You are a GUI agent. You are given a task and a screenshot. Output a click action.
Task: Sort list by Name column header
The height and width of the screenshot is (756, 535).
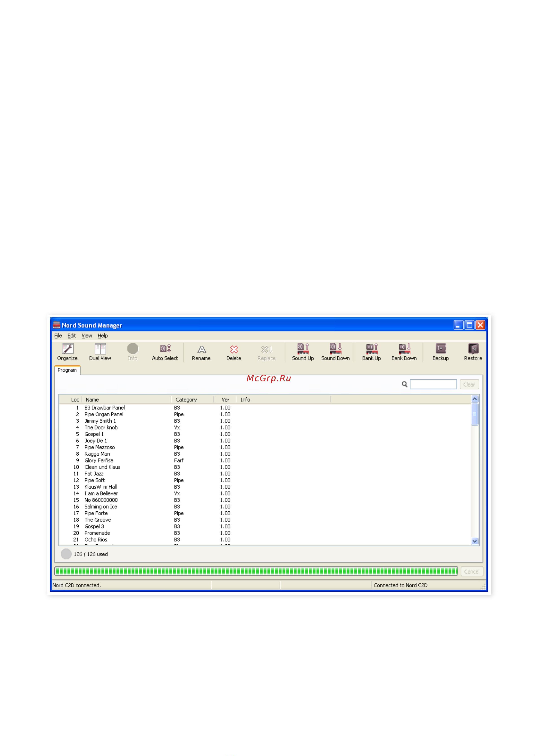click(x=126, y=399)
